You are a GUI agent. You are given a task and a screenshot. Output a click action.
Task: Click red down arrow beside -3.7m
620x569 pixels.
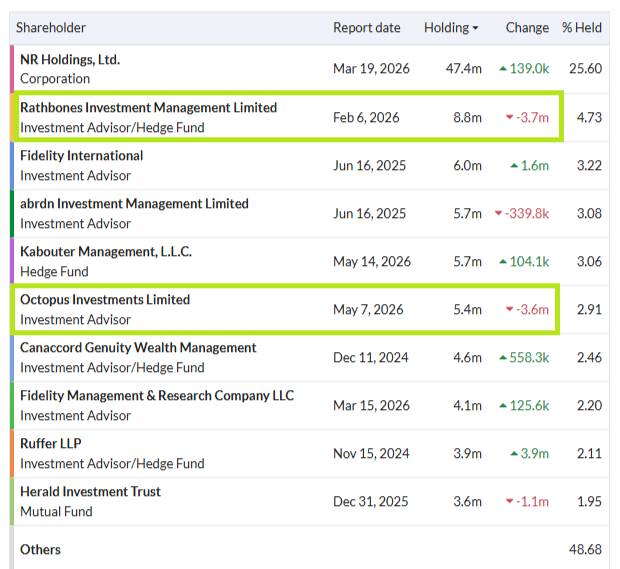510,117
